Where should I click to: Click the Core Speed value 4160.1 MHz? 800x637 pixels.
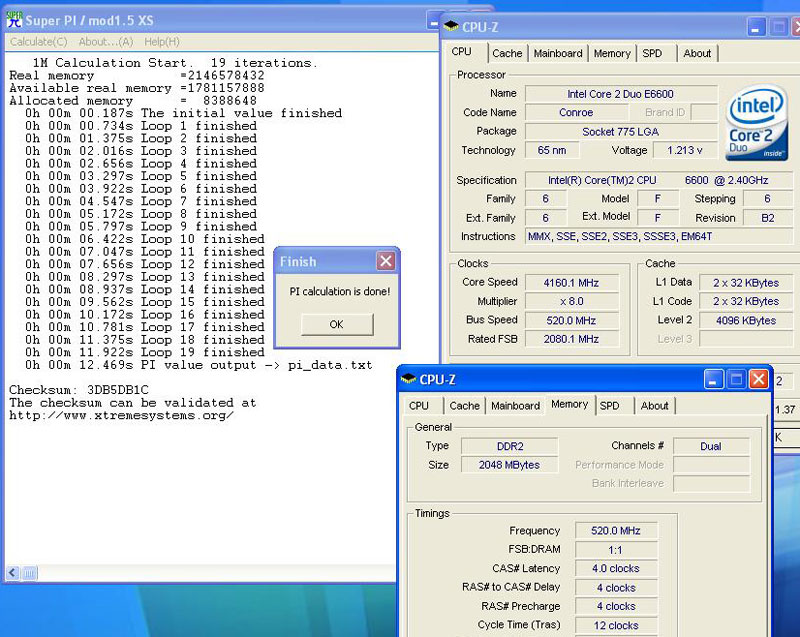pyautogui.click(x=571, y=283)
